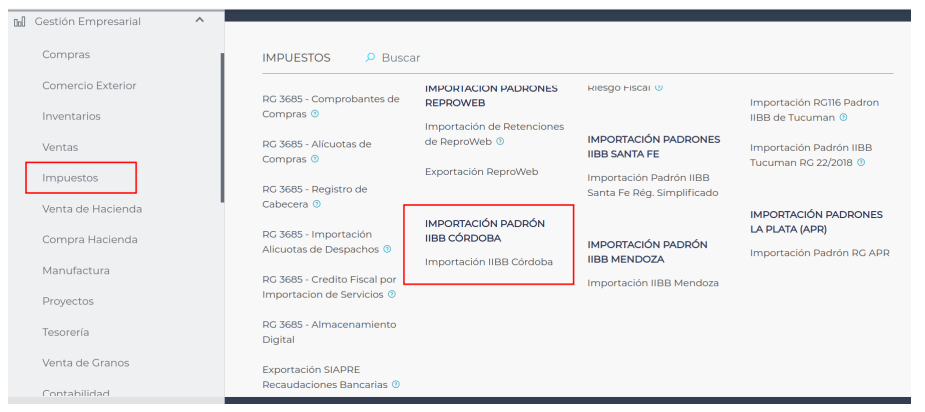Open help icon for RG 3685 Alícuotas de Compras

click(315, 159)
